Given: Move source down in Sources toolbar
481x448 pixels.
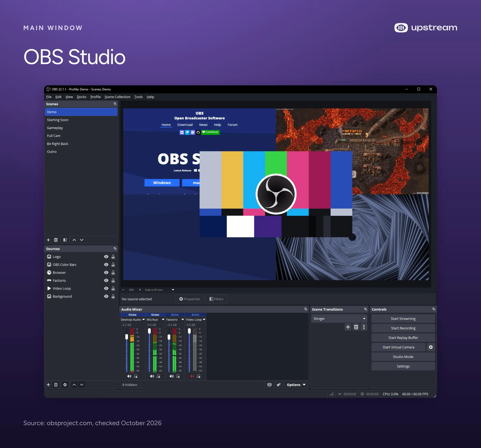Looking at the screenshot, I should pos(82,385).
